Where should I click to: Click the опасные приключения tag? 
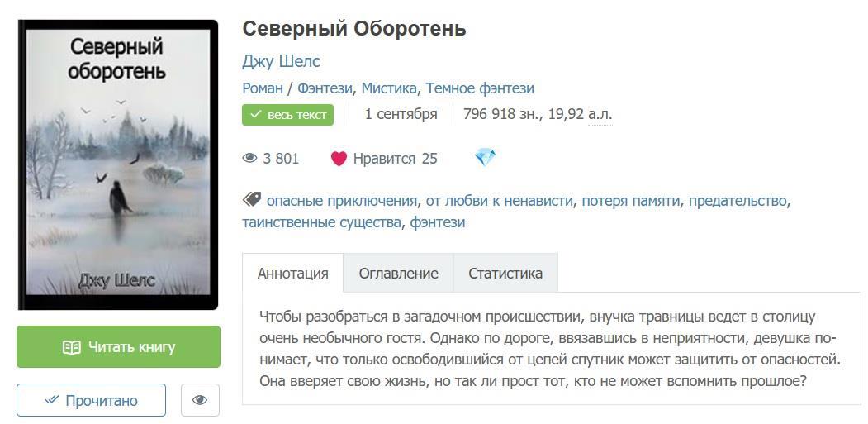[x=342, y=201]
